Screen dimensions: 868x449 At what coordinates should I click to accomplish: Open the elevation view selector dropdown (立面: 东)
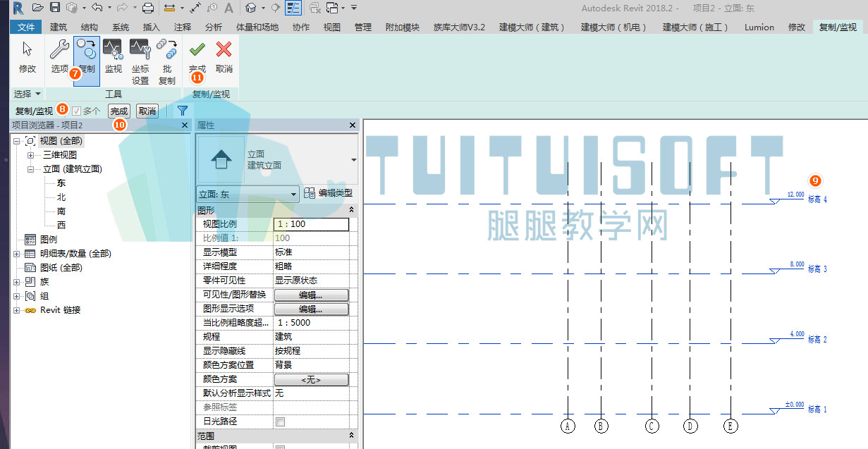point(247,194)
